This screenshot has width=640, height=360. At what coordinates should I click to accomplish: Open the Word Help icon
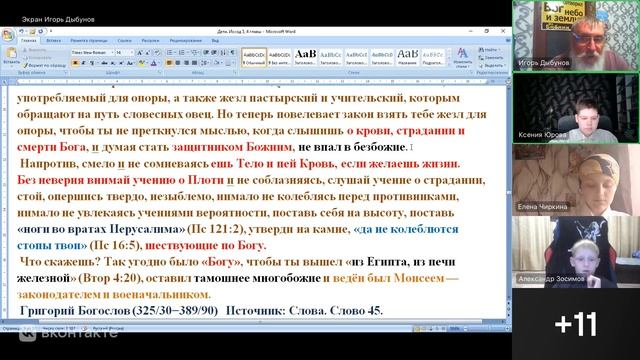point(508,40)
